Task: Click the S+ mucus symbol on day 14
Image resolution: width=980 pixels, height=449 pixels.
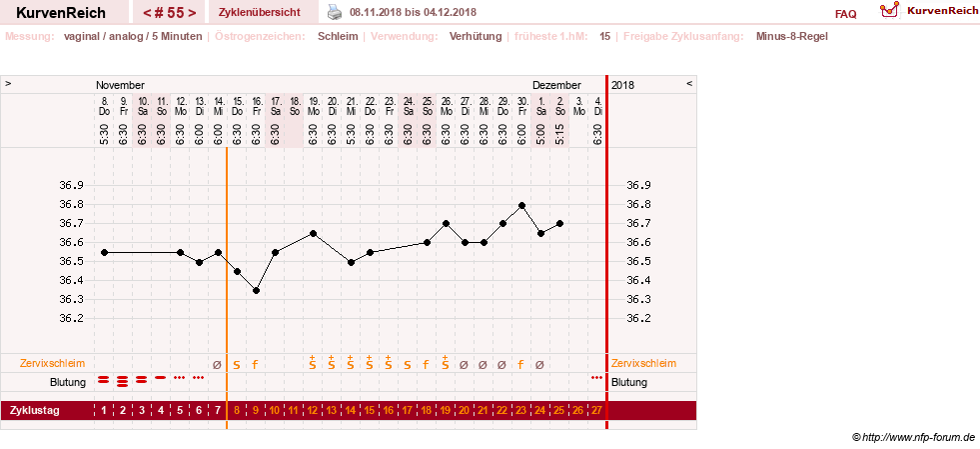Action: pyautogui.click(x=350, y=363)
